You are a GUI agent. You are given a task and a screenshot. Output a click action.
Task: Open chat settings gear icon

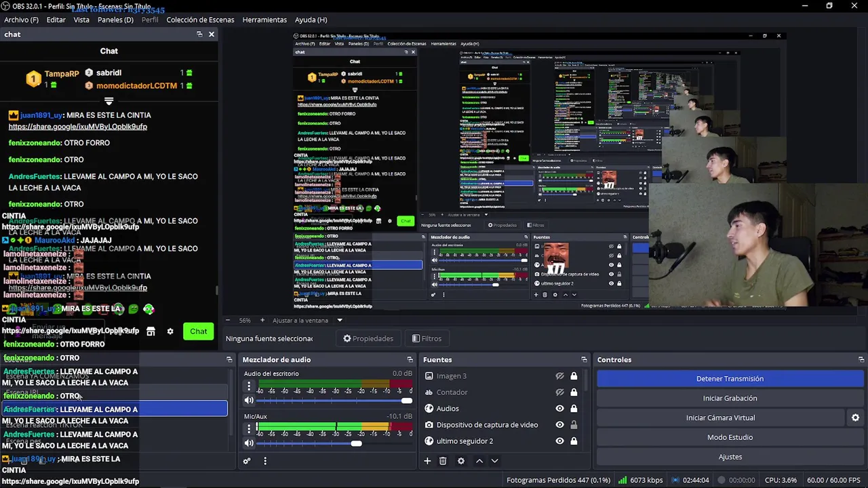click(x=170, y=331)
